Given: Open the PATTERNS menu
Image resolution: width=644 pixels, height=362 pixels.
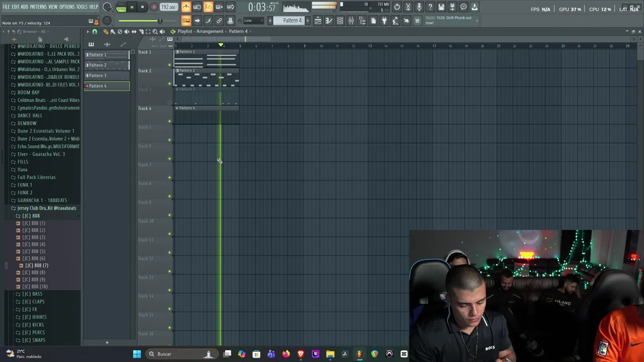Looking at the screenshot, I should point(38,7).
